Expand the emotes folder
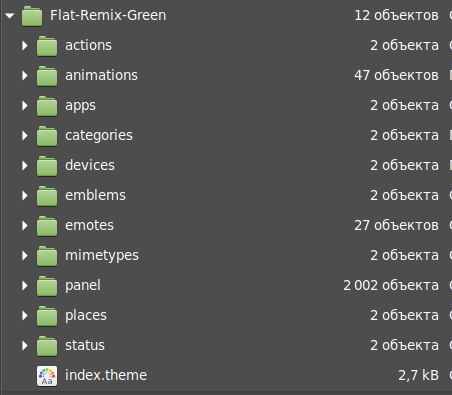This screenshot has width=452, height=395. click(x=25, y=225)
